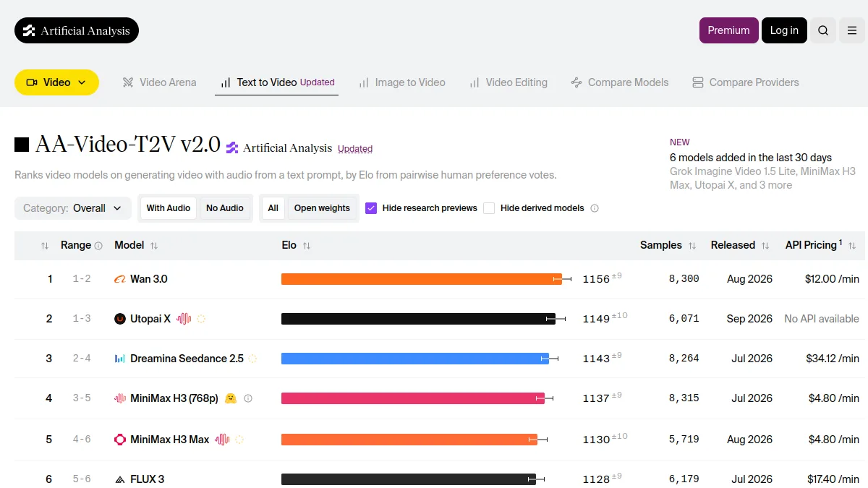868x488 pixels.
Task: Click the MiniMax H3 (768p) logo
Action: pos(120,398)
